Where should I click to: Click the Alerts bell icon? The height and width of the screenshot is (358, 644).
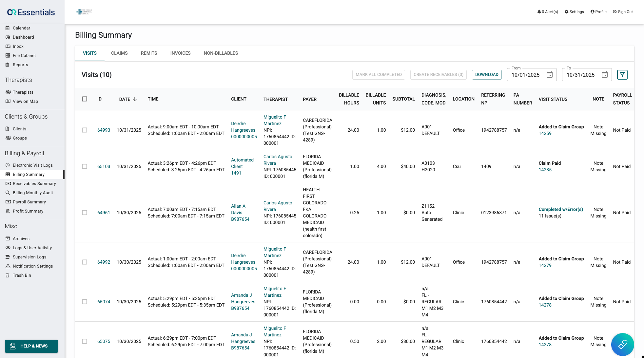(539, 12)
